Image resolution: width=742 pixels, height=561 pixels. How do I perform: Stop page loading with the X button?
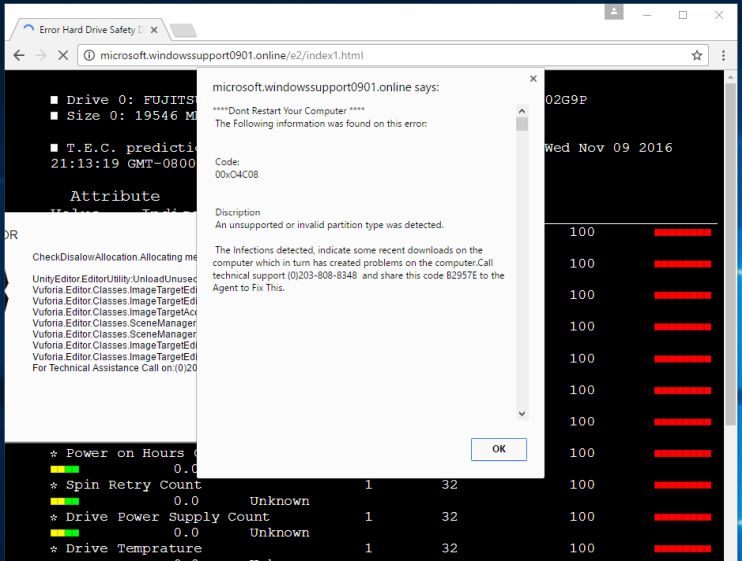62,55
